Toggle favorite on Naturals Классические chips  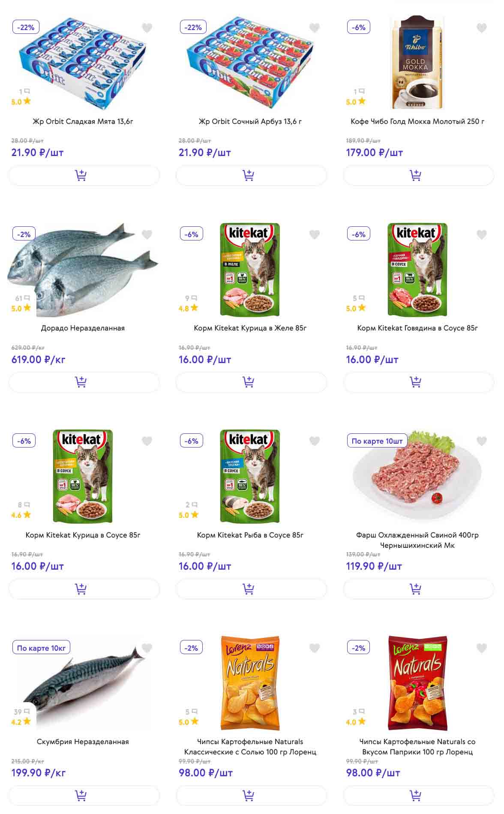[x=315, y=648]
